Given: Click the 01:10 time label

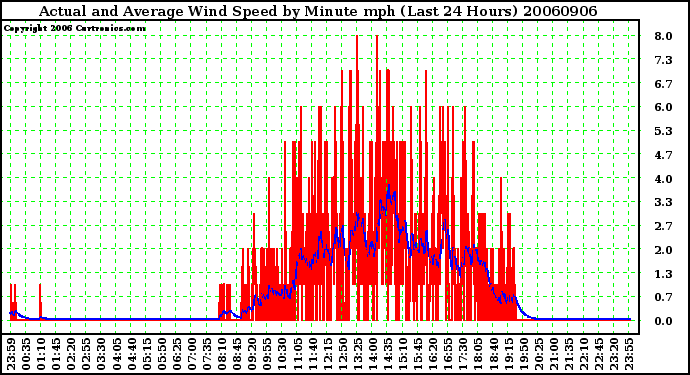Looking at the screenshot, I should click(x=40, y=354).
